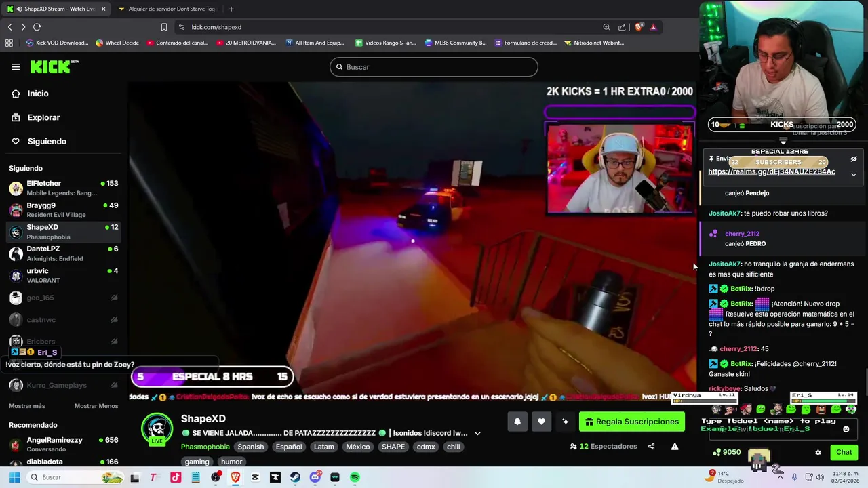
Task: Open urbvic's VALORANT stream
Action: (64, 275)
